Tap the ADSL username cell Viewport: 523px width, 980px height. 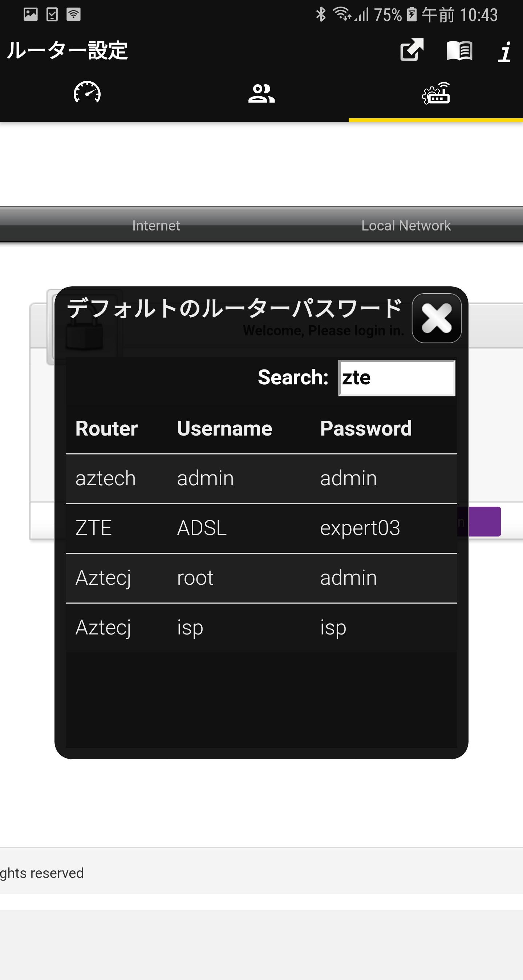coord(202,528)
